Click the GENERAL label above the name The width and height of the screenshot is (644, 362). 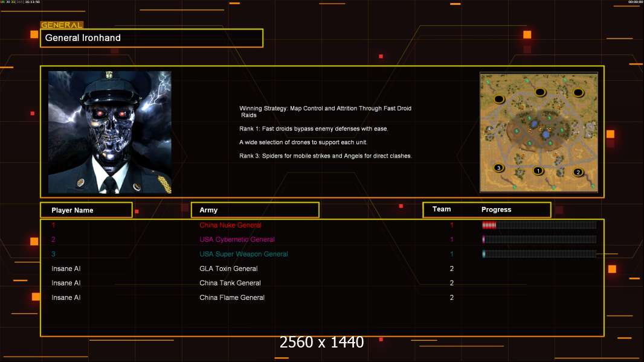62,25
